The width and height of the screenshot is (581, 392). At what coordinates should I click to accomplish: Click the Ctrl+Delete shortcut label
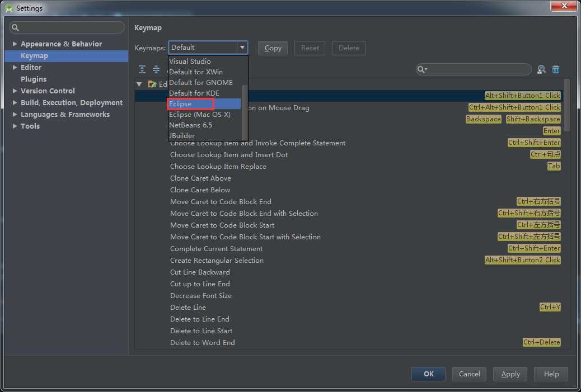[x=541, y=342]
